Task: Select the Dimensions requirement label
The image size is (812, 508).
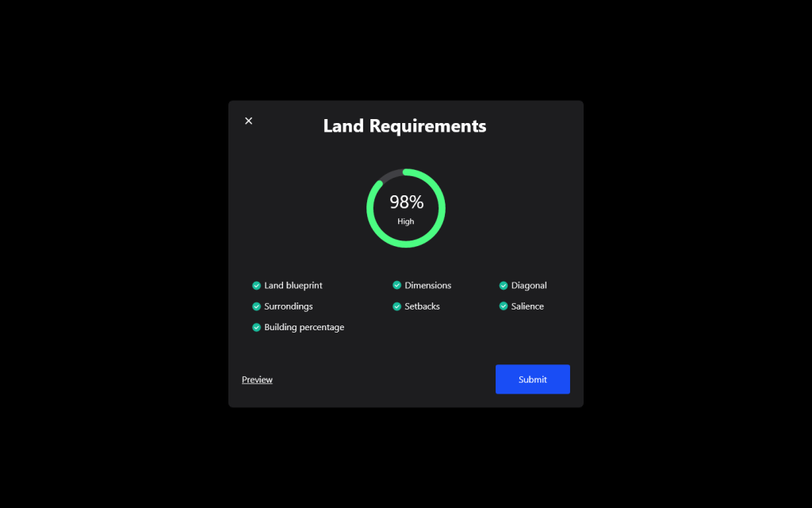Action: (427, 286)
